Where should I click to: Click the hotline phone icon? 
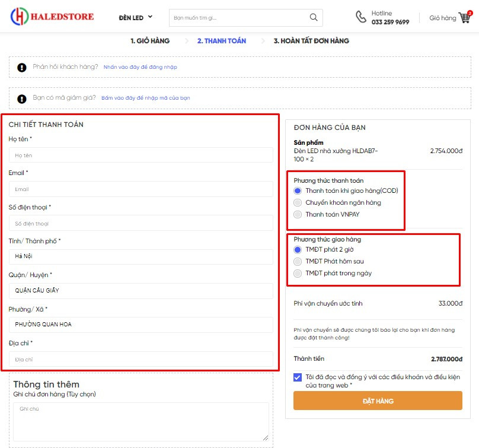[x=361, y=17]
